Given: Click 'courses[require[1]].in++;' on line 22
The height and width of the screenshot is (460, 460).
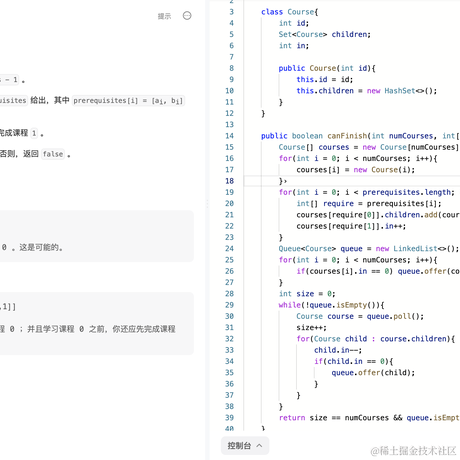Looking at the screenshot, I should (x=351, y=226).
